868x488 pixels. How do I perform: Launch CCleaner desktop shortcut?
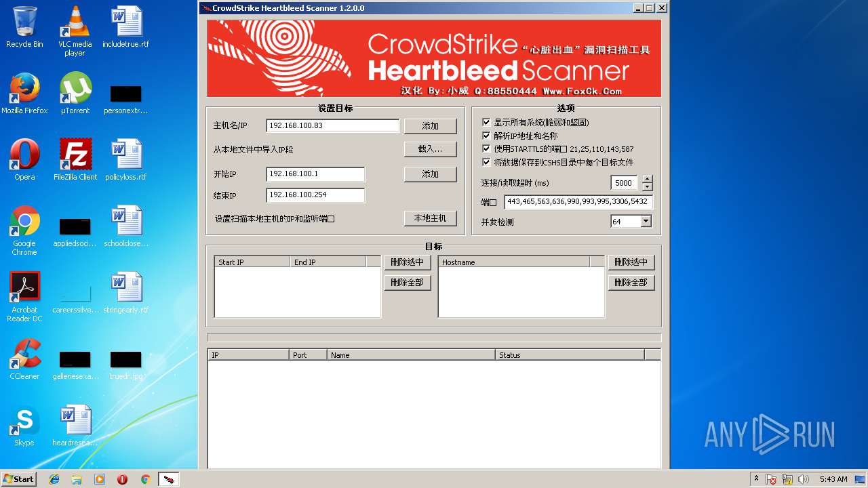click(24, 359)
